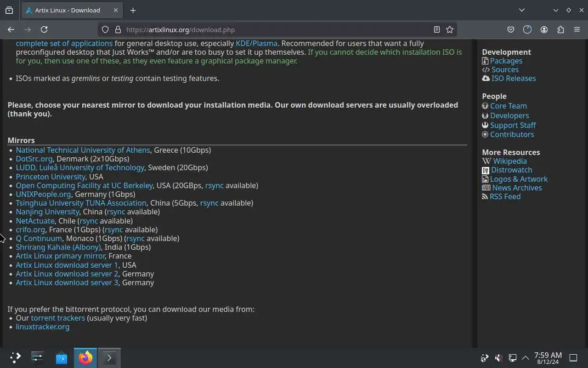
Task: Open Artix Linux download server 2
Action: tap(67, 274)
